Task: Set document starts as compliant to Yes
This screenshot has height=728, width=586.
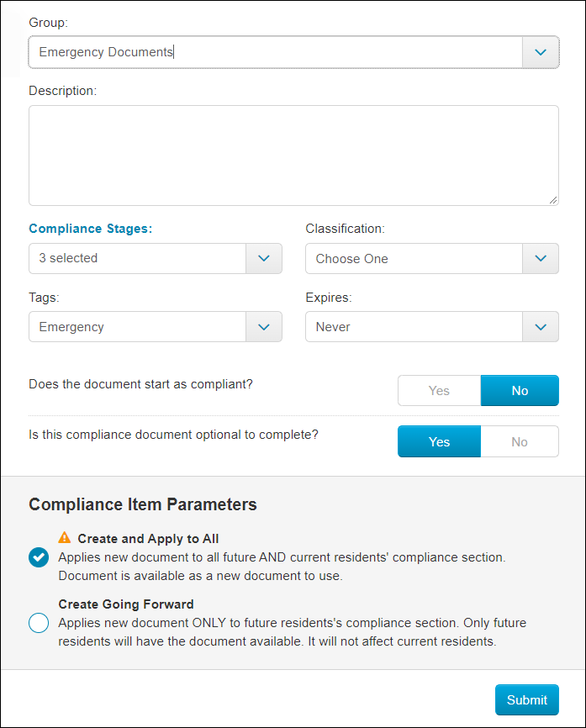Action: pos(439,391)
